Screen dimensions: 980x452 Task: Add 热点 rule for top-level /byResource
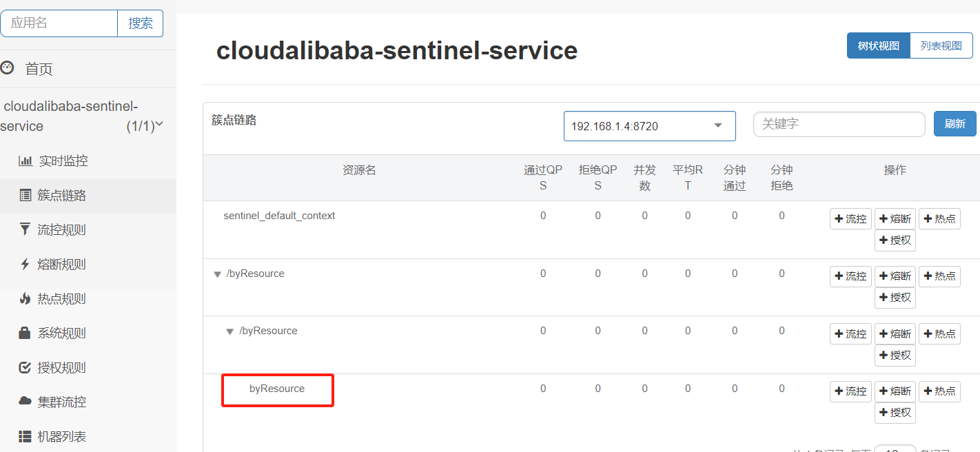(939, 276)
